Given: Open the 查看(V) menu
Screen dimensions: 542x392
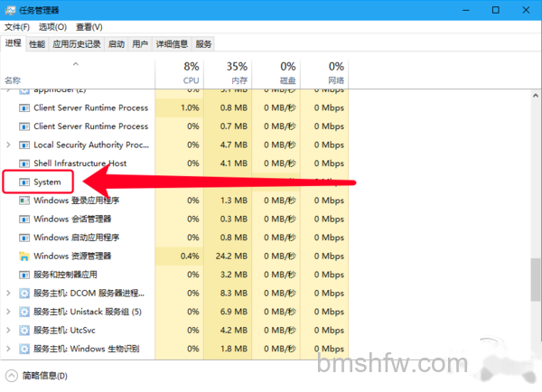Looking at the screenshot, I should [x=89, y=27].
